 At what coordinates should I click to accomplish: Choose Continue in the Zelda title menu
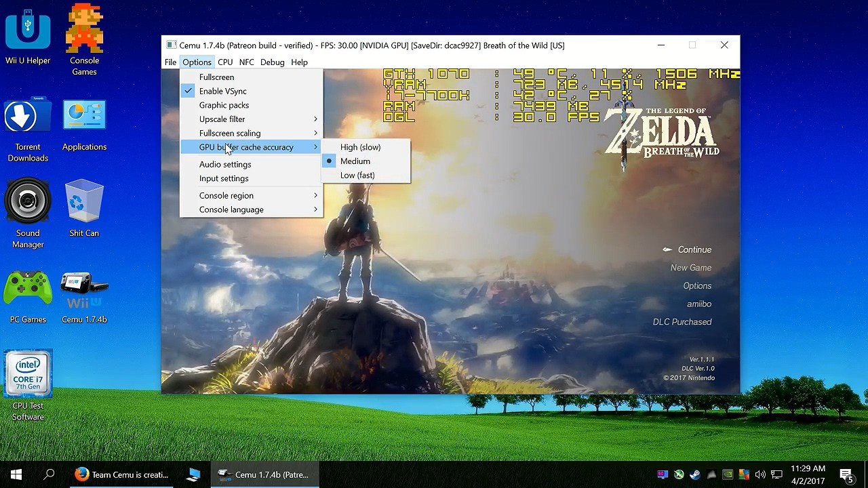pyautogui.click(x=694, y=249)
